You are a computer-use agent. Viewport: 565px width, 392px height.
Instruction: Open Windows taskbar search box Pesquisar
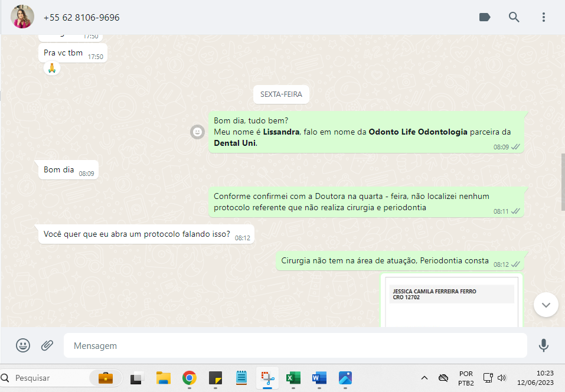tap(61, 378)
